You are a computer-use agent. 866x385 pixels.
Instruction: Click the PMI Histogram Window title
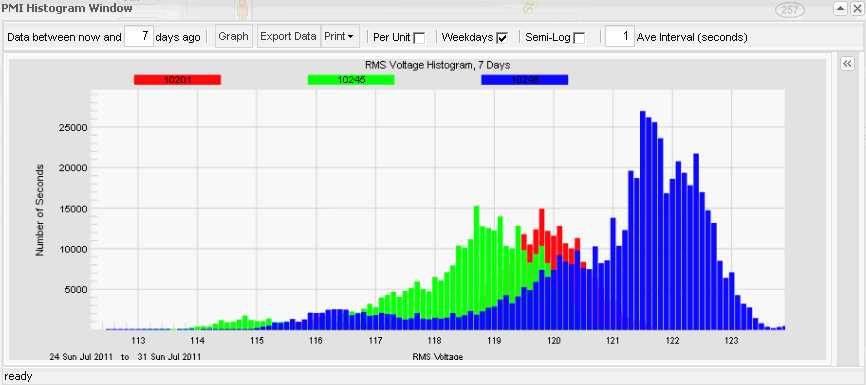pyautogui.click(x=66, y=8)
